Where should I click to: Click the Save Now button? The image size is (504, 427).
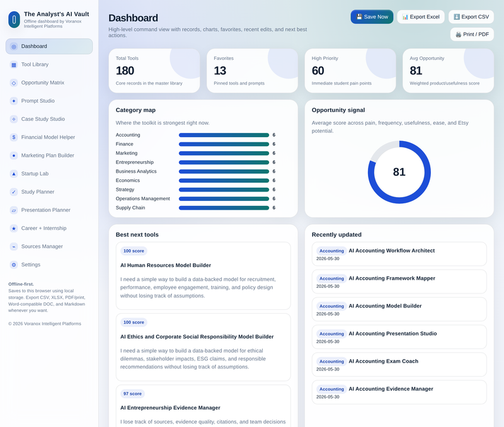pos(372,17)
